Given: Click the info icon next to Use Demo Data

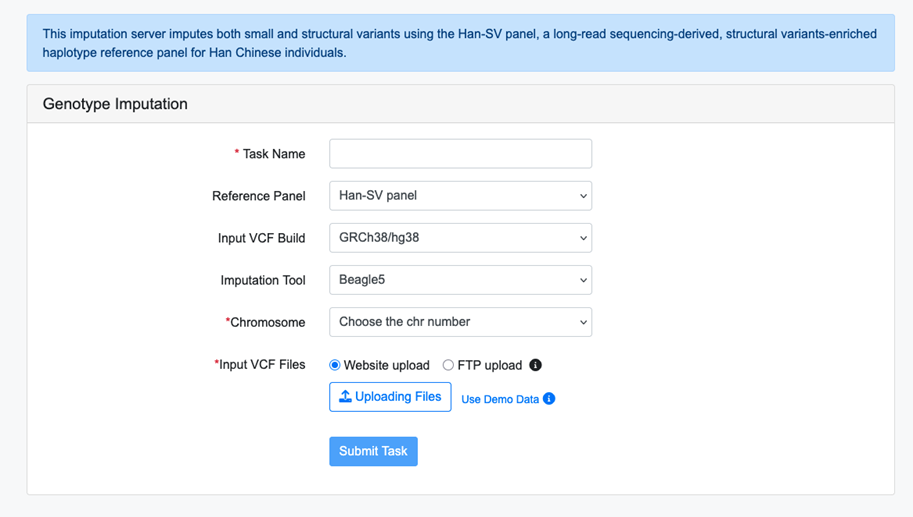Looking at the screenshot, I should (549, 399).
